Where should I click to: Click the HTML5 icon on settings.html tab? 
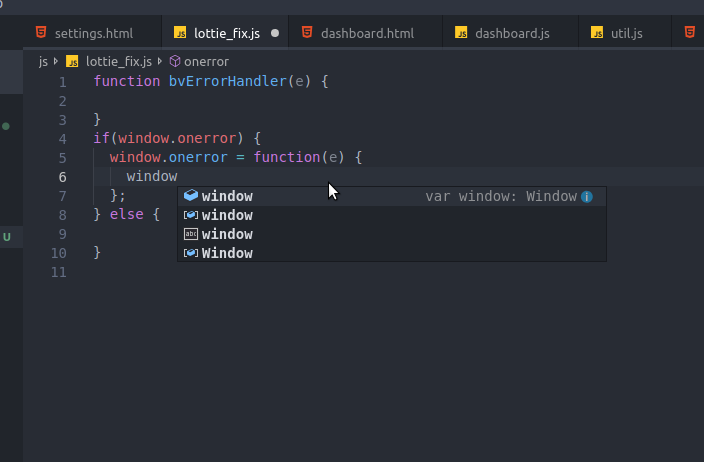pyautogui.click(x=41, y=32)
